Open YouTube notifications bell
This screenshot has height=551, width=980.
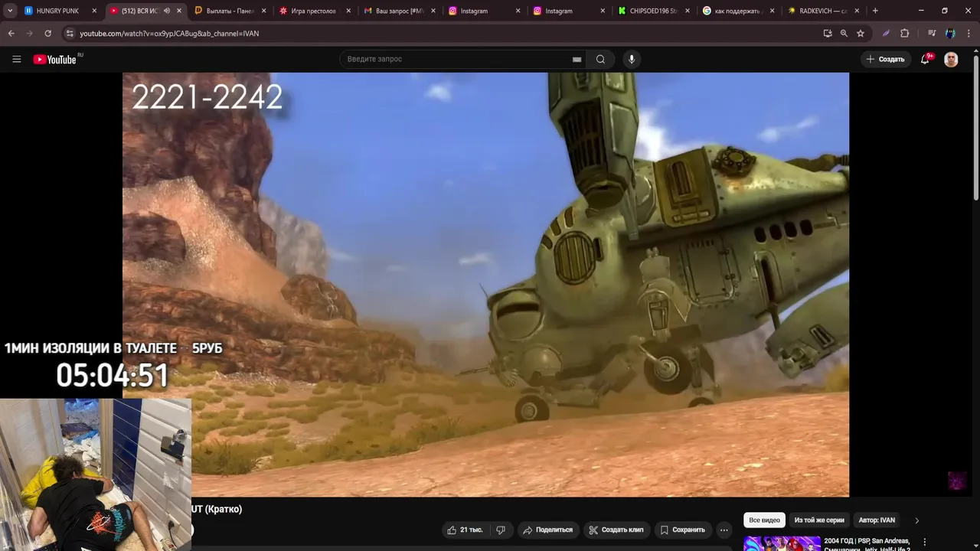pos(925,59)
